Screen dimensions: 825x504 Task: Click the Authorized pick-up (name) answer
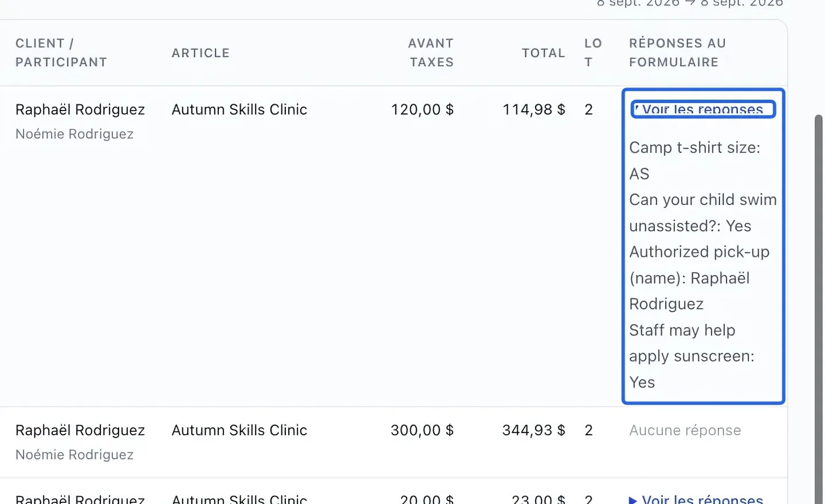pyautogui.click(x=700, y=278)
